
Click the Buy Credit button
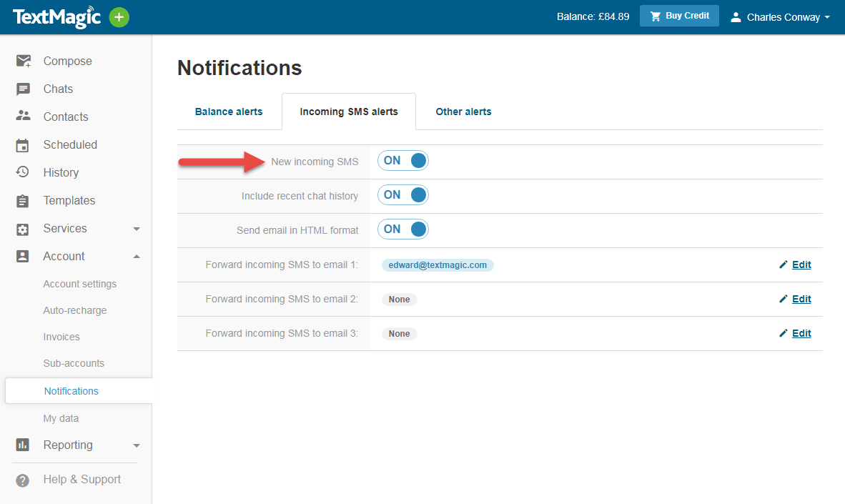pyautogui.click(x=679, y=15)
